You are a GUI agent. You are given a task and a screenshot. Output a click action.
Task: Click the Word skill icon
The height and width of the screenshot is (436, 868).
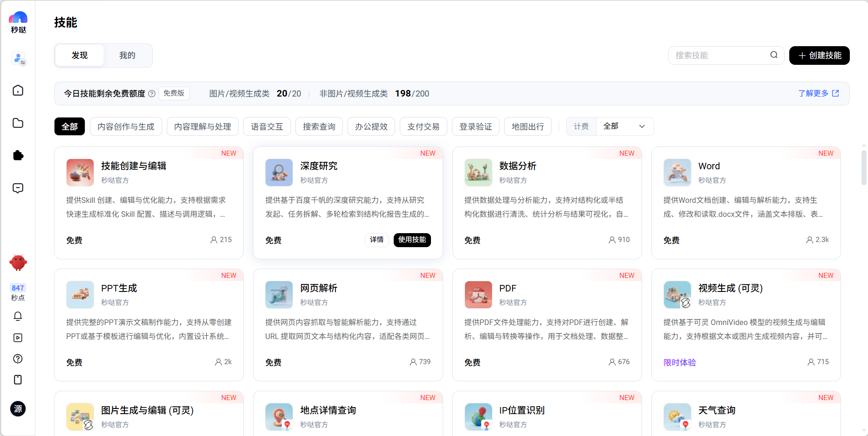coord(677,173)
